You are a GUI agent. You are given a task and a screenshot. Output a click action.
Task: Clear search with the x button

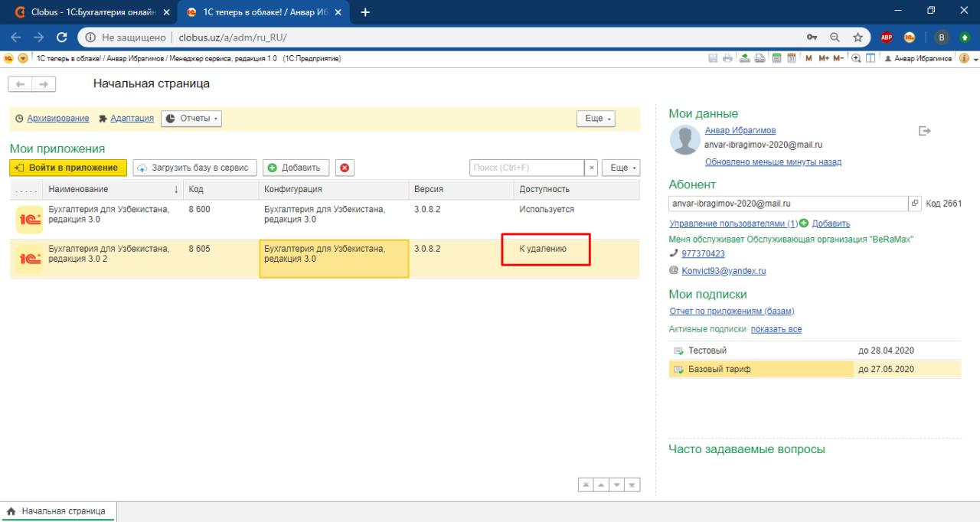click(591, 168)
